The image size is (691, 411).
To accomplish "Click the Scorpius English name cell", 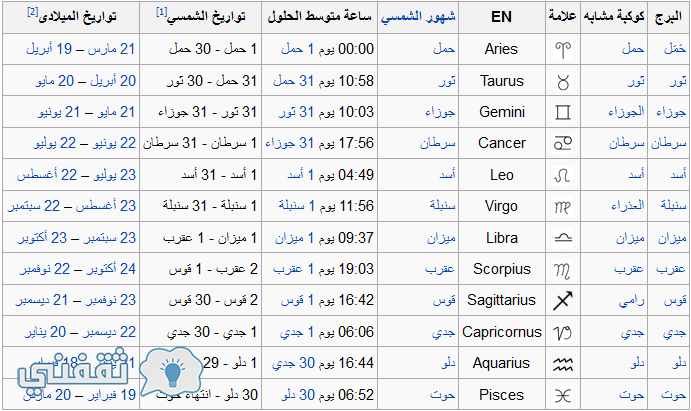I will coord(502,269).
